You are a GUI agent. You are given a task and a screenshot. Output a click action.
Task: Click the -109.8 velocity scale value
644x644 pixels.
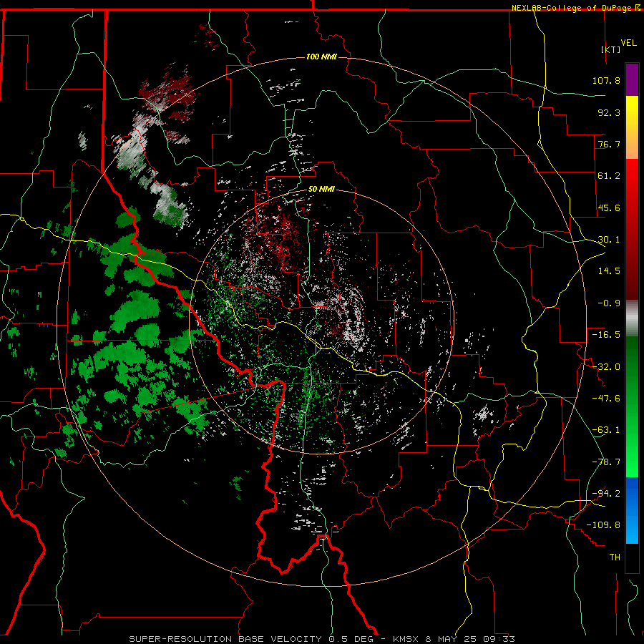pos(603,525)
